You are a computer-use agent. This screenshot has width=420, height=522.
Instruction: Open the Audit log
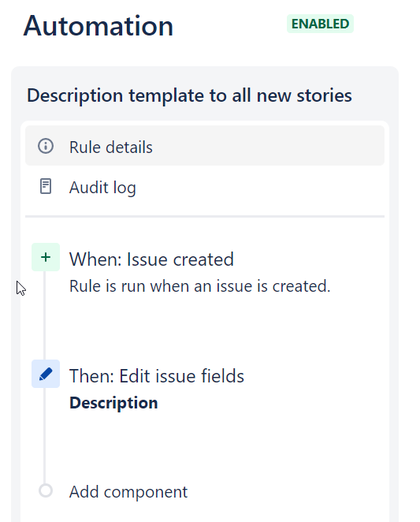tap(205, 187)
